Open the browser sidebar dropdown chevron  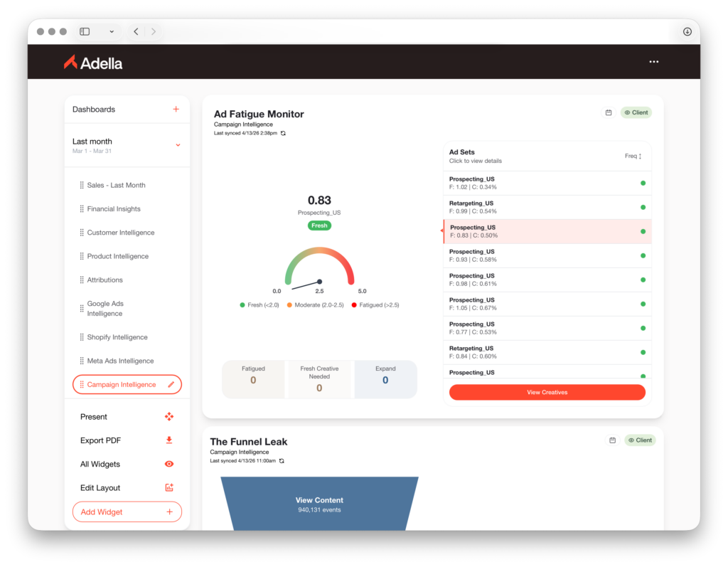click(x=112, y=31)
